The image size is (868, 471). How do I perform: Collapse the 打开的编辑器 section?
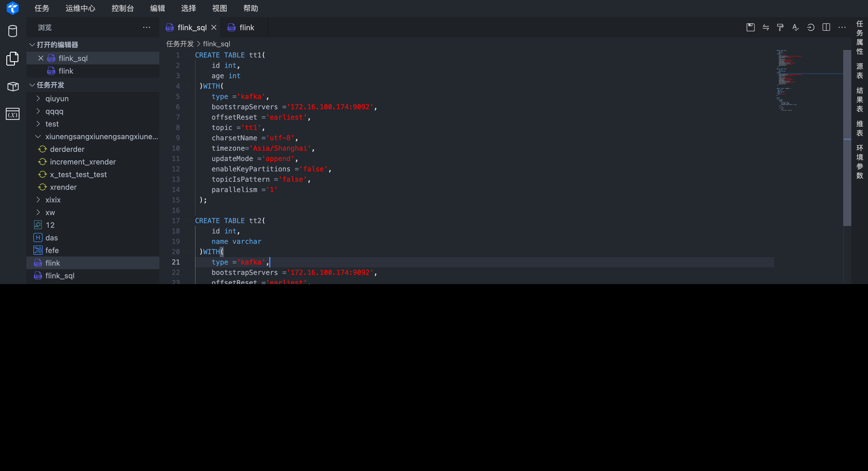pos(32,45)
